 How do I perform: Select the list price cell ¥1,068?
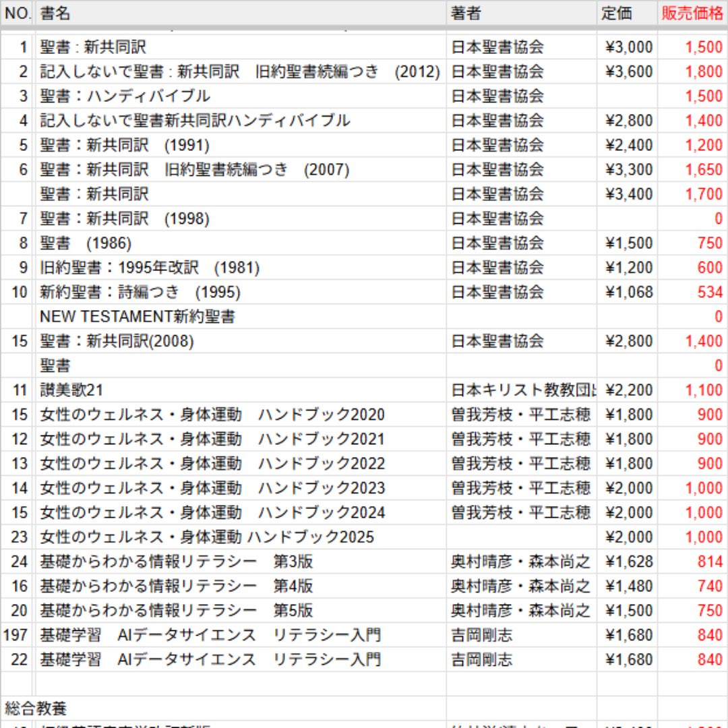coord(628,292)
